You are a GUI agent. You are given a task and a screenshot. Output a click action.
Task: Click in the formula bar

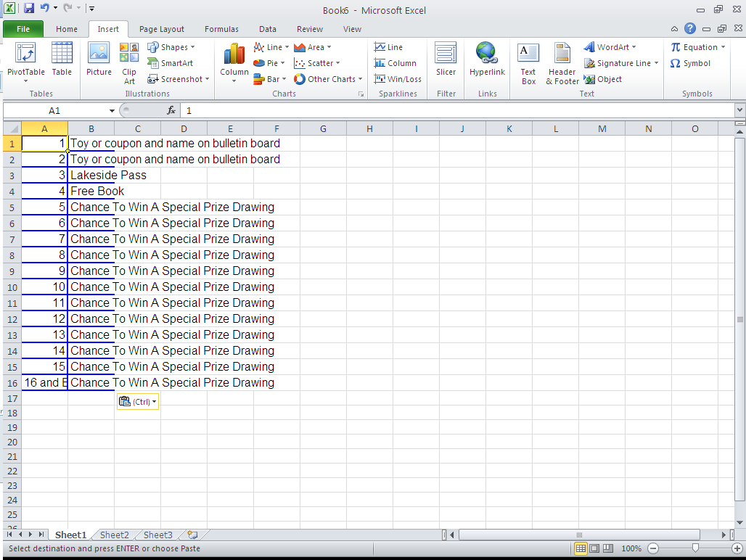click(456, 111)
